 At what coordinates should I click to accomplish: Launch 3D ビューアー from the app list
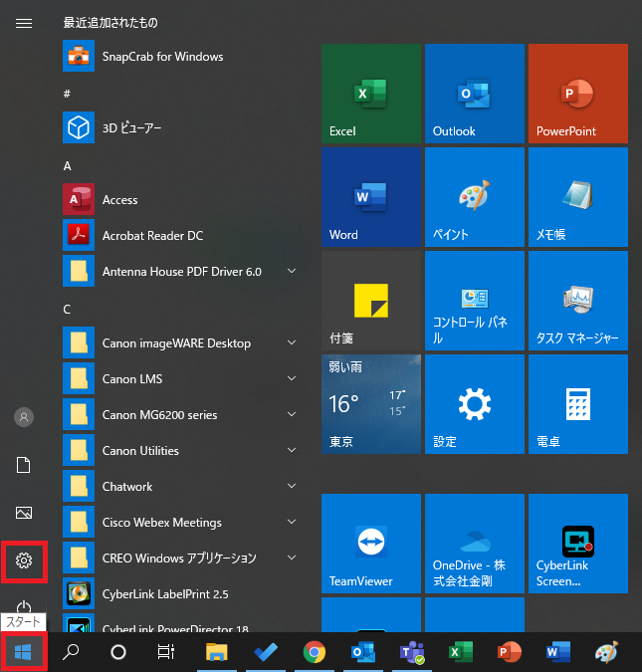[180, 127]
